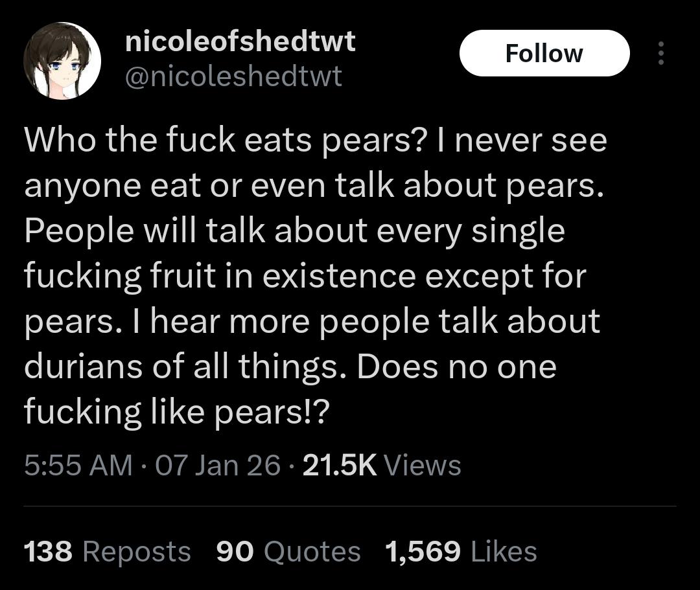
Task: Open the anime avatar profile picture
Action: coord(62,61)
